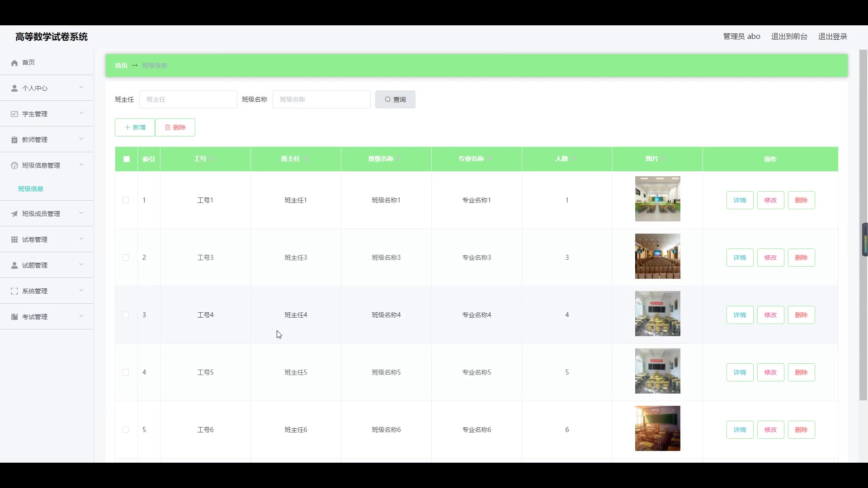
Task: Check the checkbox for row 工号4
Action: [x=126, y=315]
